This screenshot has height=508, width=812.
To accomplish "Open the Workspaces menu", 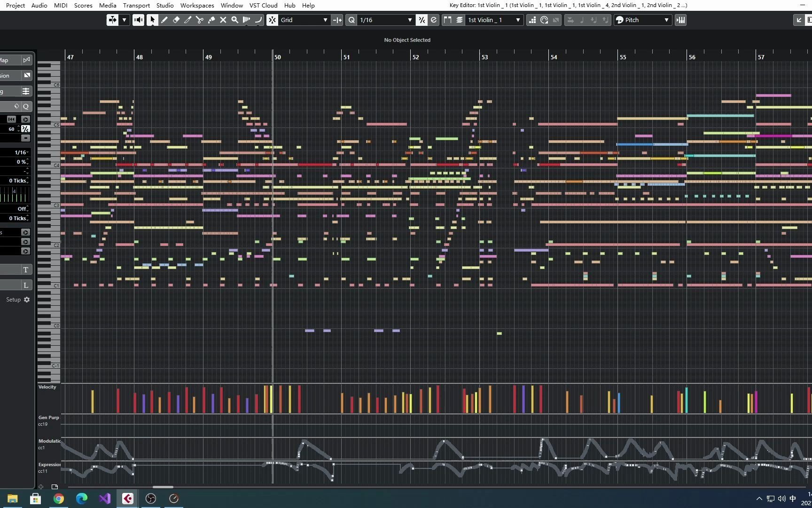I will (197, 5).
